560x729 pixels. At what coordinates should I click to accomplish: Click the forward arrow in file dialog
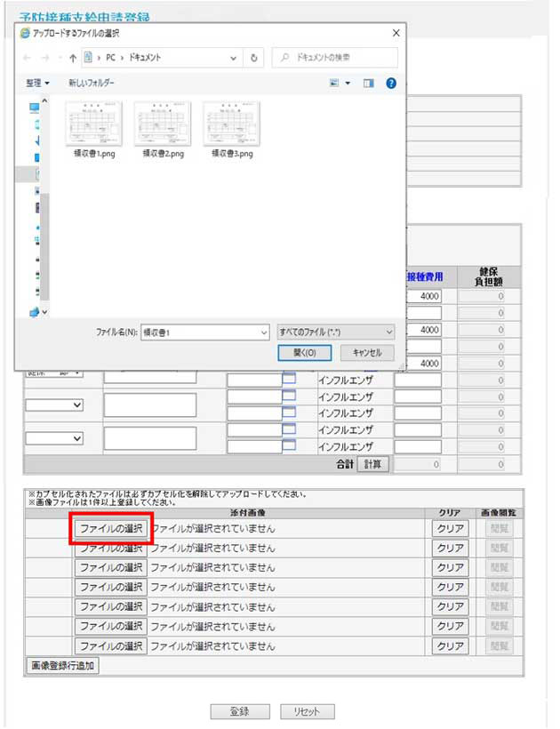click(x=45, y=58)
